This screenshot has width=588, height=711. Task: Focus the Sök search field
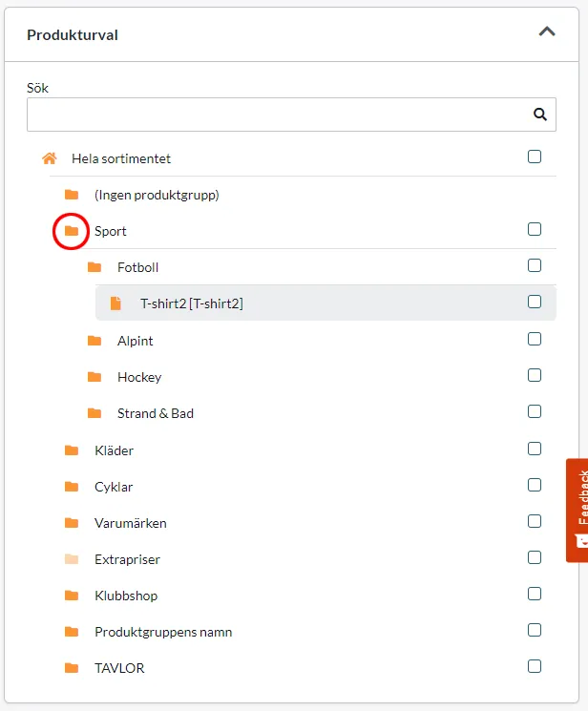(x=291, y=115)
